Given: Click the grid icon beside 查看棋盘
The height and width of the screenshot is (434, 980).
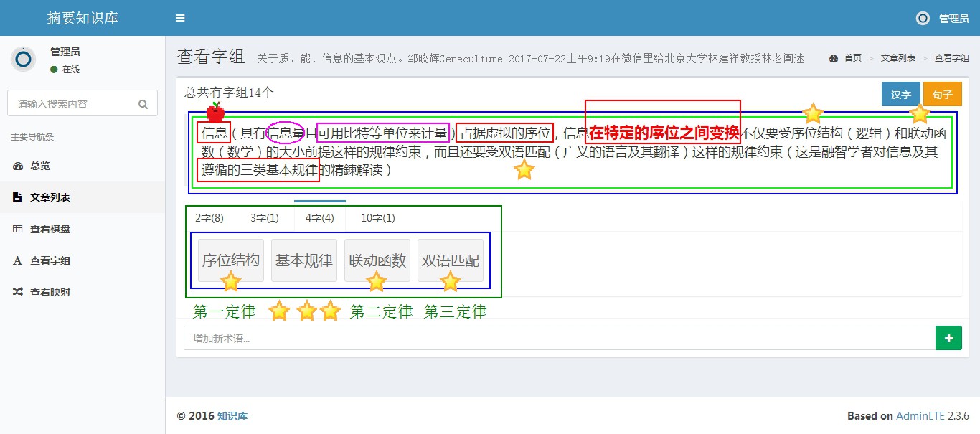Looking at the screenshot, I should click(18, 229).
